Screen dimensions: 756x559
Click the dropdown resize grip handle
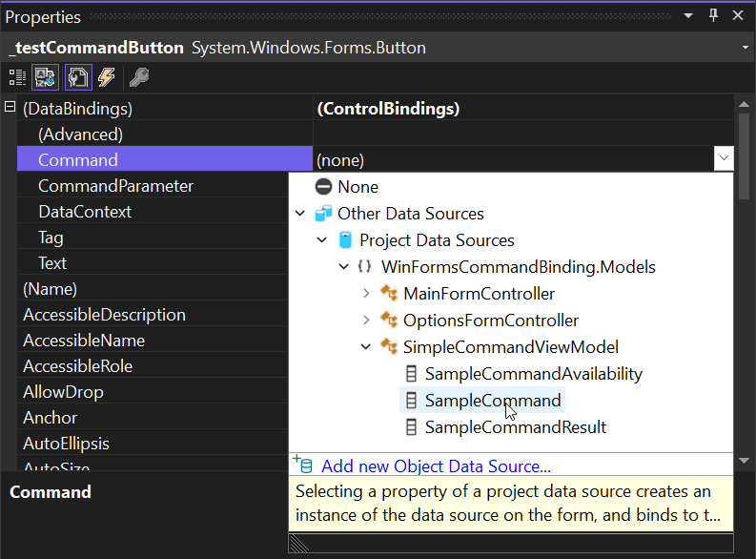299,544
